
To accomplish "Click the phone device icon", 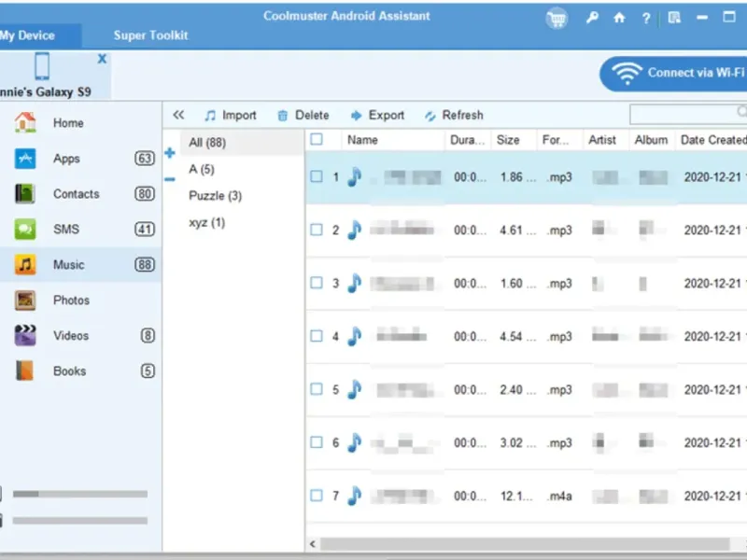I will (x=42, y=66).
